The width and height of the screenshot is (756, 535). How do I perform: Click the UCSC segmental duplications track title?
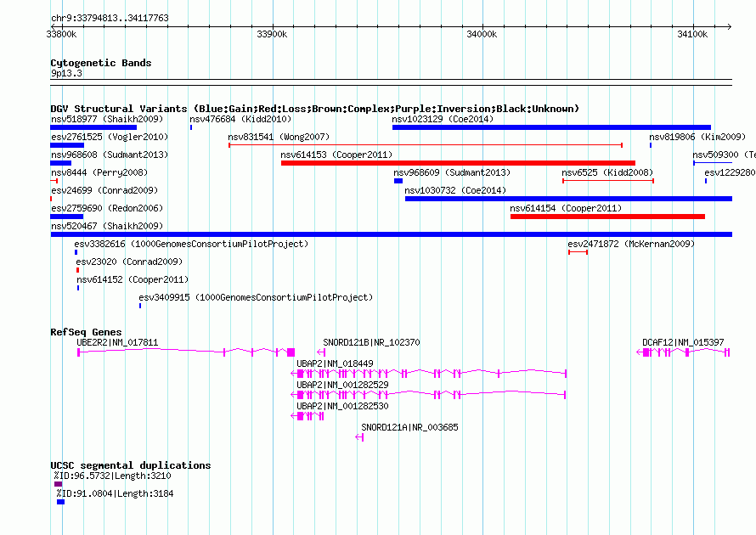[131, 465]
